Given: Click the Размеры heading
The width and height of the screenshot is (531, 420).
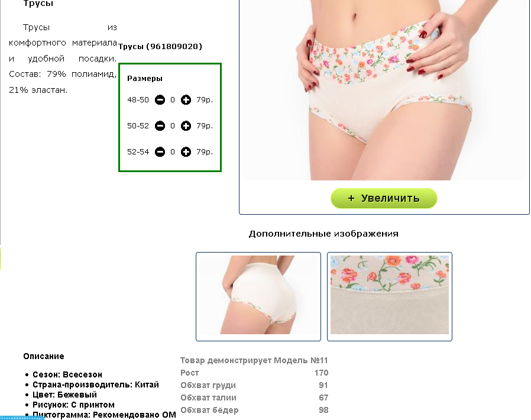Looking at the screenshot, I should [x=145, y=79].
